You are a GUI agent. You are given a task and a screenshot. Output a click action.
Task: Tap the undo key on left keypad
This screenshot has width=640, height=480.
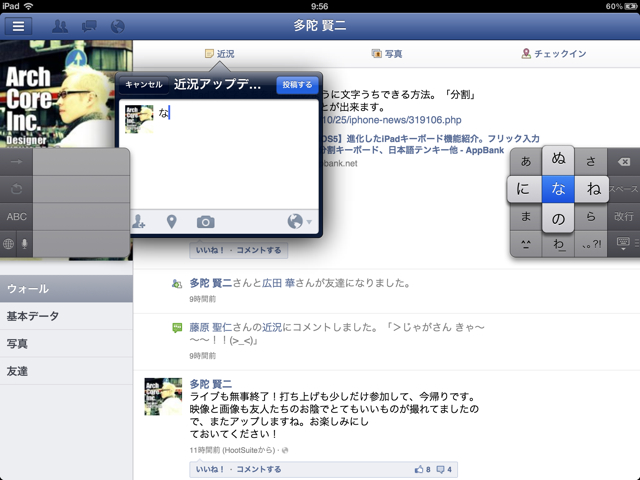coord(16,189)
